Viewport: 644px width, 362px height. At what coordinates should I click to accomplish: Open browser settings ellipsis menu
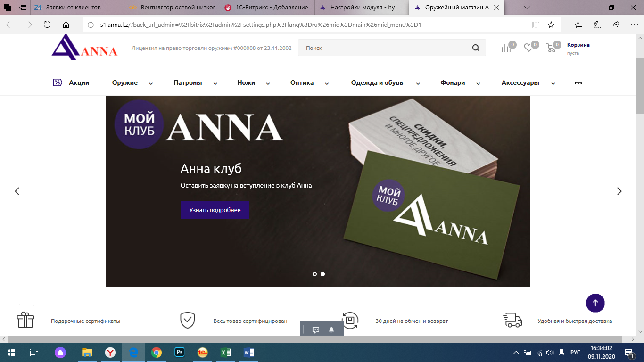point(634,25)
